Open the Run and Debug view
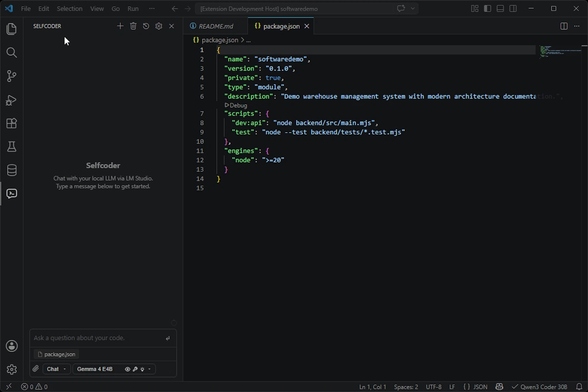588x392 pixels. click(12, 100)
